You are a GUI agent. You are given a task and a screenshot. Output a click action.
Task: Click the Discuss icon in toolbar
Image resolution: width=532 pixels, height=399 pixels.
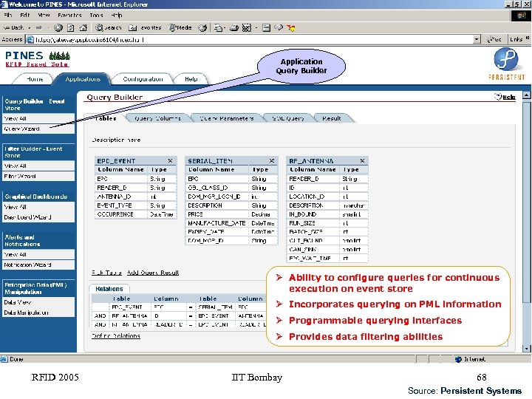[266, 28]
